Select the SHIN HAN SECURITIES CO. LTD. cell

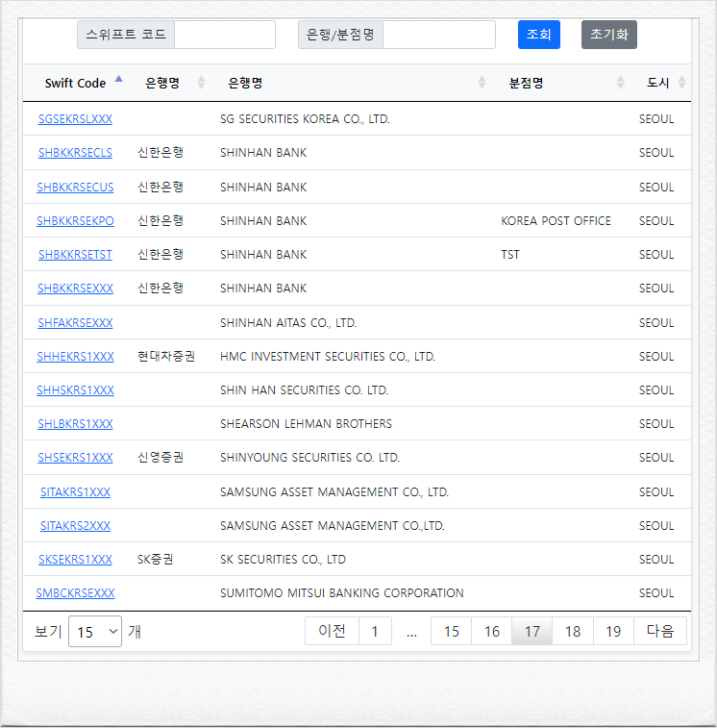tap(304, 390)
